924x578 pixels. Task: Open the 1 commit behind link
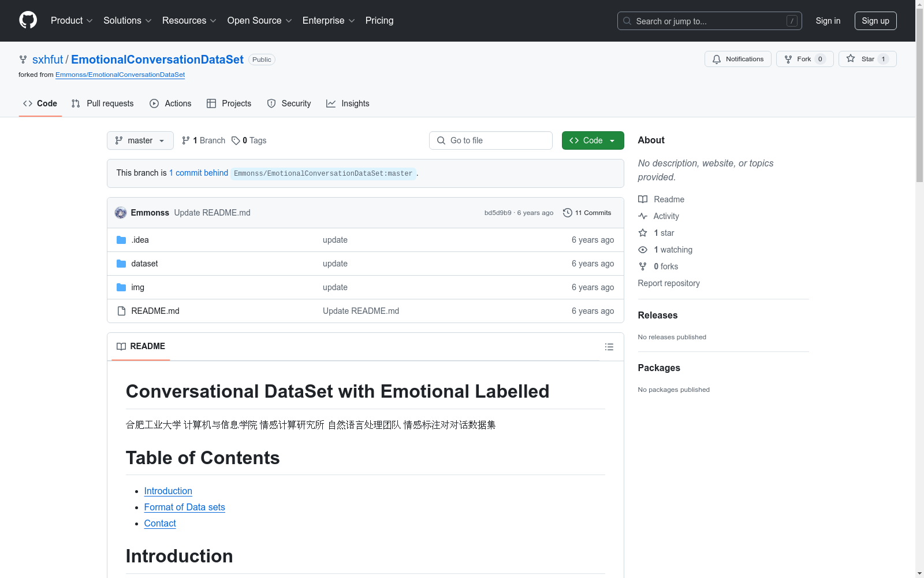tap(199, 173)
